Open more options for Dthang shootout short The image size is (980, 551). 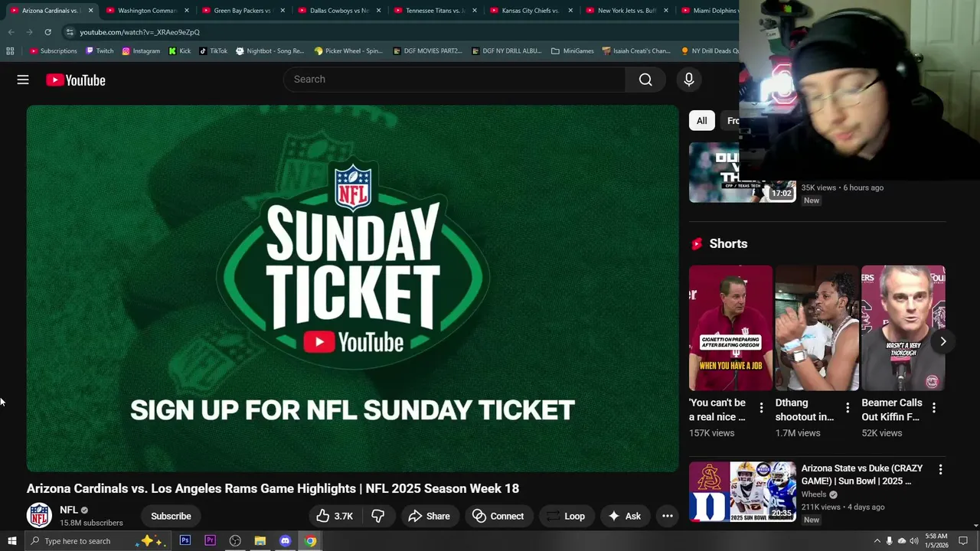point(848,409)
